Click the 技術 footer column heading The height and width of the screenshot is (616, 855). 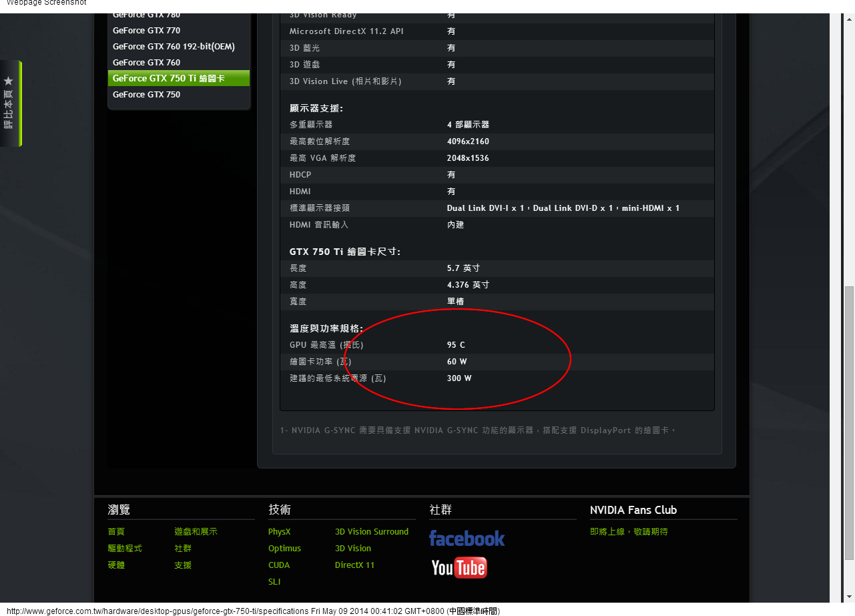280,510
